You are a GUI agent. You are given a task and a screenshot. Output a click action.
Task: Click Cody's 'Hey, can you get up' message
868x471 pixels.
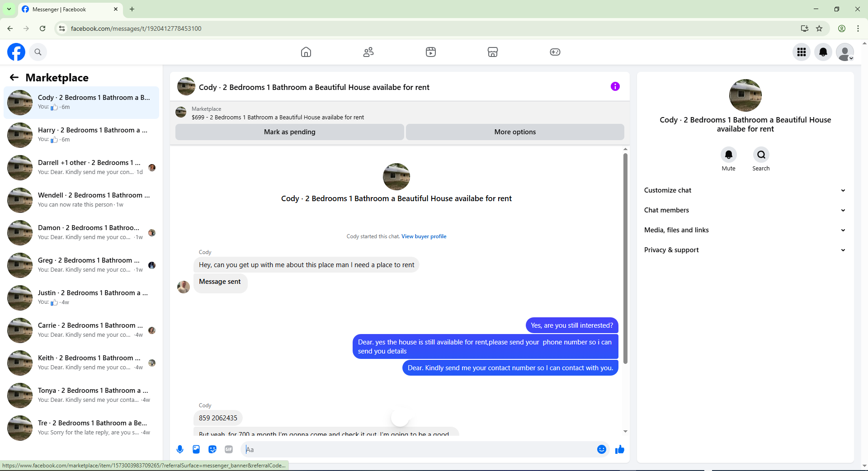coord(307,265)
